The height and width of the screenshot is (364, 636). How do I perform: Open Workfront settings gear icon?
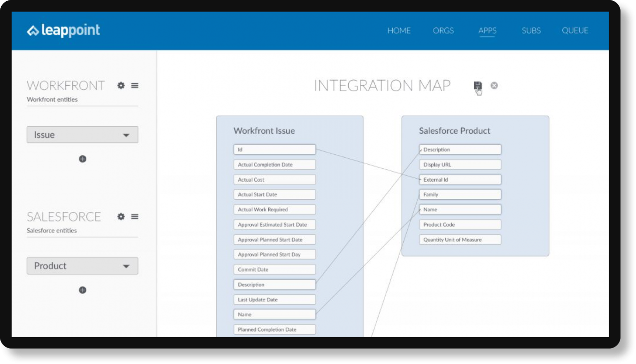click(121, 86)
